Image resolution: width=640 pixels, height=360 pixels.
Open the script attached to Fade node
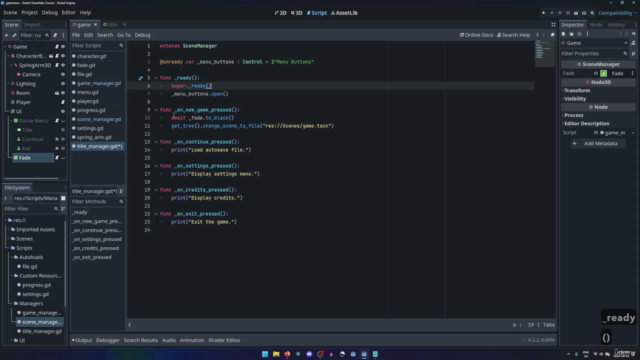57,158
